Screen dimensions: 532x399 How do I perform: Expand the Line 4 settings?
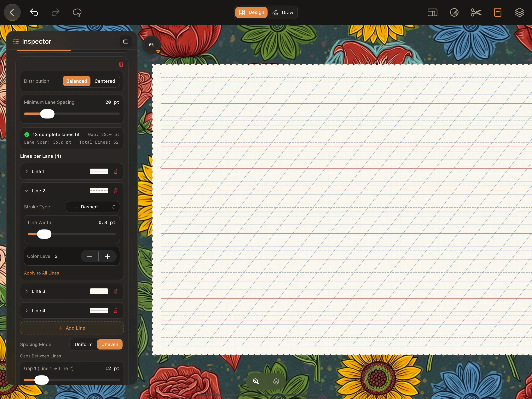[x=26, y=310]
